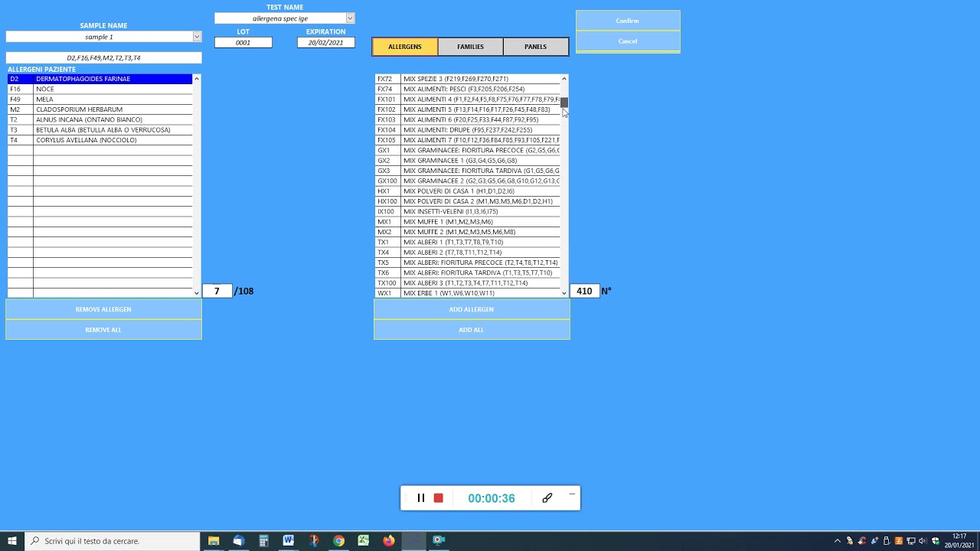The height and width of the screenshot is (551, 980).
Task: Open the Thunderbird mail taskbar icon
Action: 239,541
